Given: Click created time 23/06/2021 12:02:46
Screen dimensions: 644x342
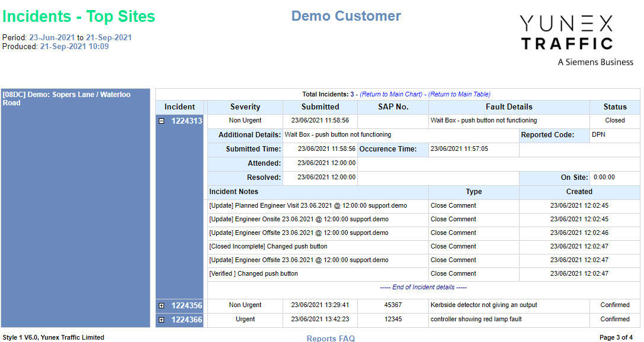Looking at the screenshot, I should 579,233.
